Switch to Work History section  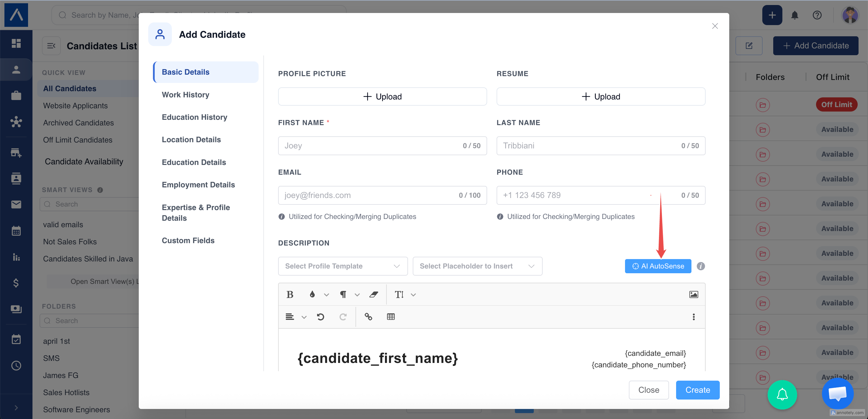coord(185,95)
